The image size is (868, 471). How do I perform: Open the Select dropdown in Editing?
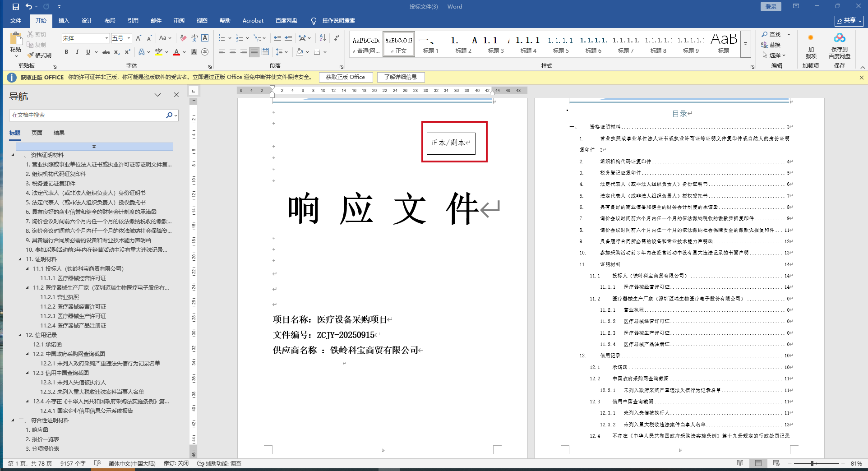point(774,55)
